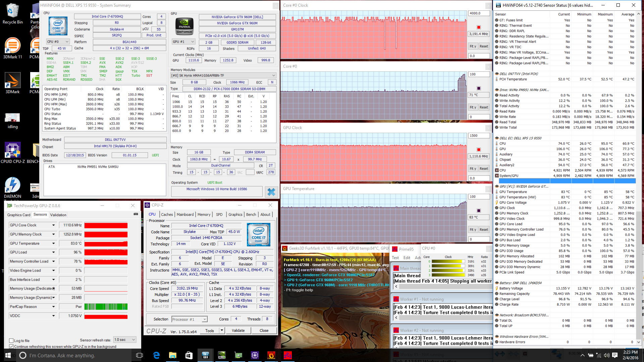Viewport: 644px width, 362px height.
Task: Click the 4000.0 max field on Core #0 Clock graph
Action: (479, 13)
